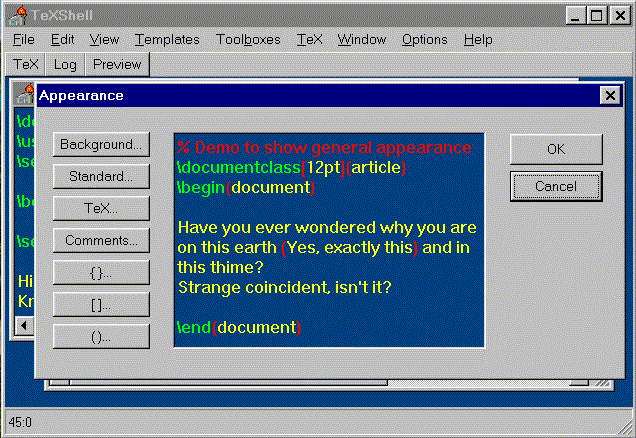636x438 pixels.
Task: Open the Templates menu
Action: click(166, 39)
